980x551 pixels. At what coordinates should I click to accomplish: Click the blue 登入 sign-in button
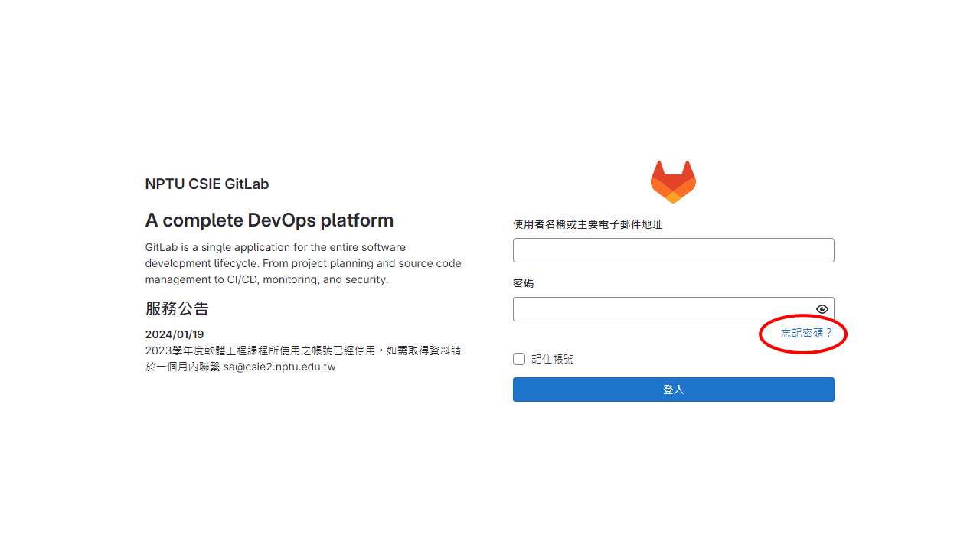pyautogui.click(x=673, y=390)
